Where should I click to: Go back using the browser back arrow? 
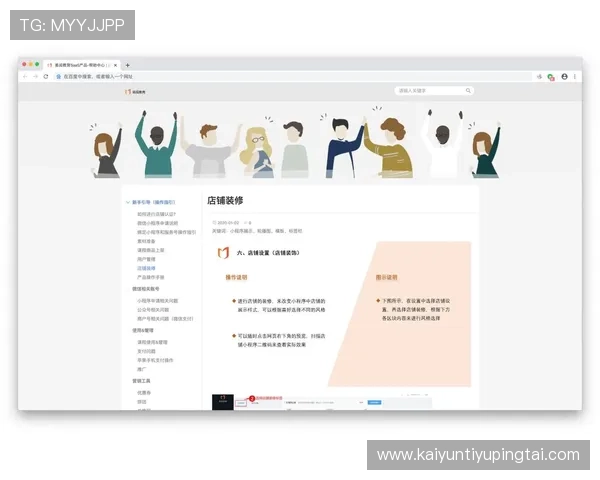pyautogui.click(x=25, y=77)
